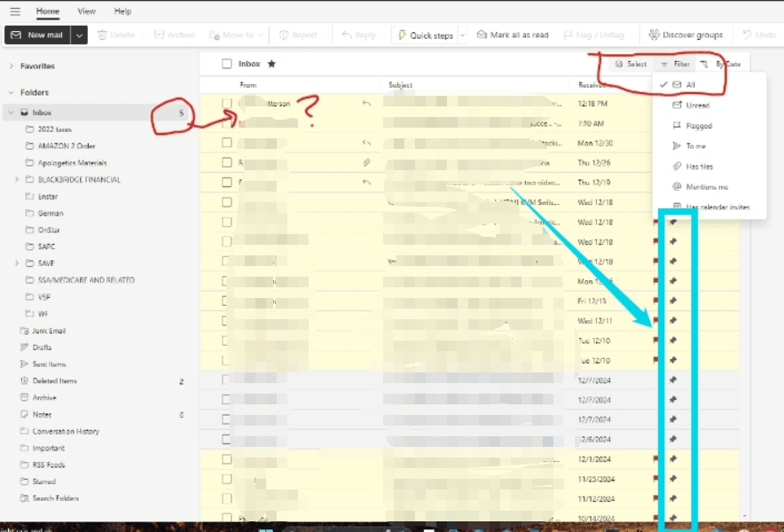The height and width of the screenshot is (532, 784).
Task: Open the Quick steps dropdown arrow
Action: point(462,35)
